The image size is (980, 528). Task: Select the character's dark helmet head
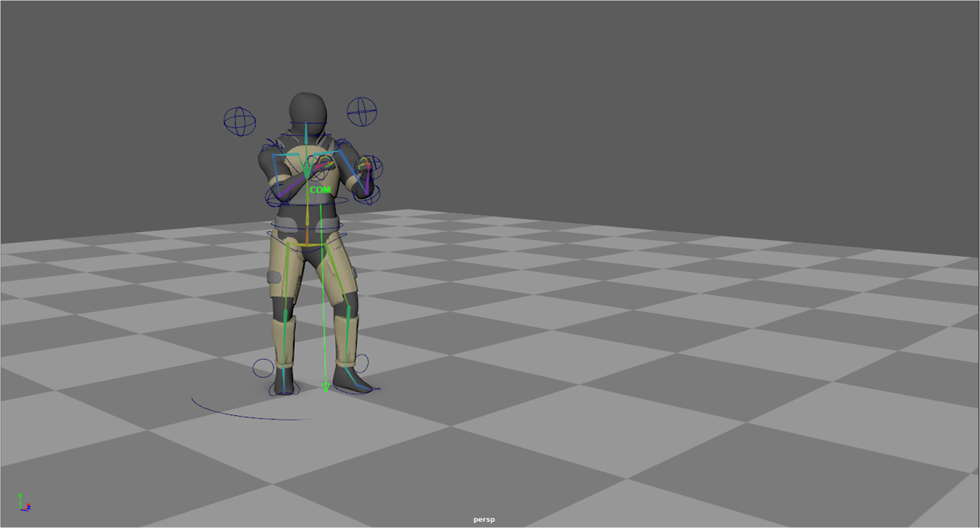click(x=308, y=113)
